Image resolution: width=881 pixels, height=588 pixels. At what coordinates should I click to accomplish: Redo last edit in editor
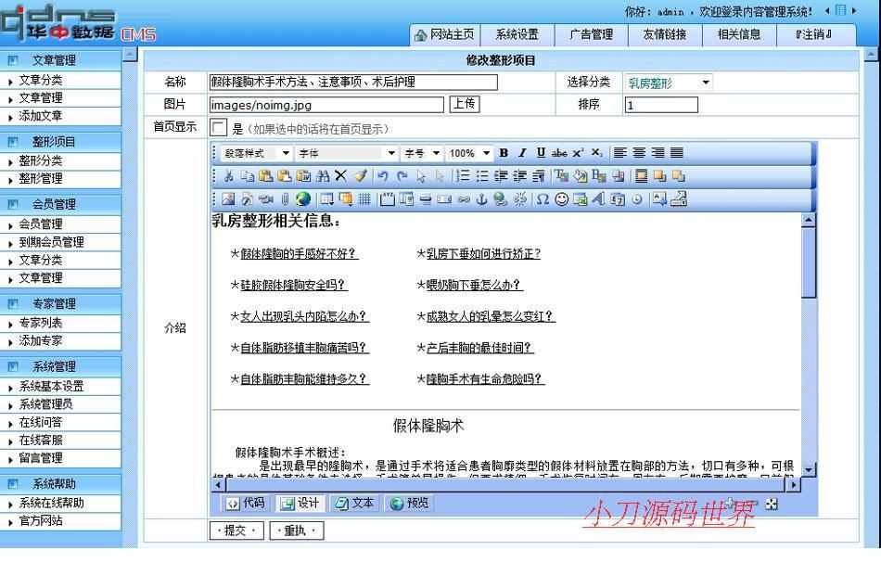pos(402,176)
